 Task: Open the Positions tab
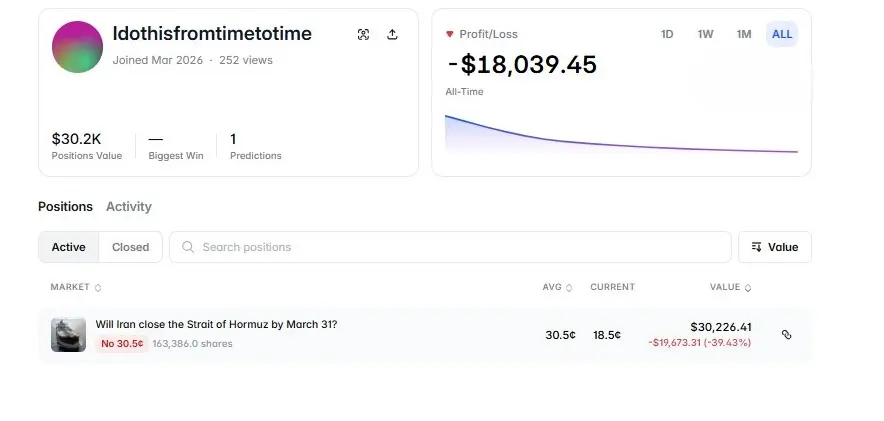65,207
